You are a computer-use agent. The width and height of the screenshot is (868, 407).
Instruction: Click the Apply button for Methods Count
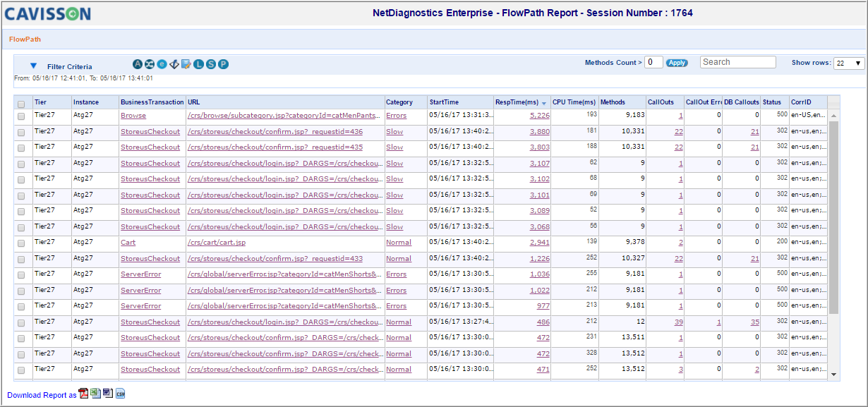point(677,63)
